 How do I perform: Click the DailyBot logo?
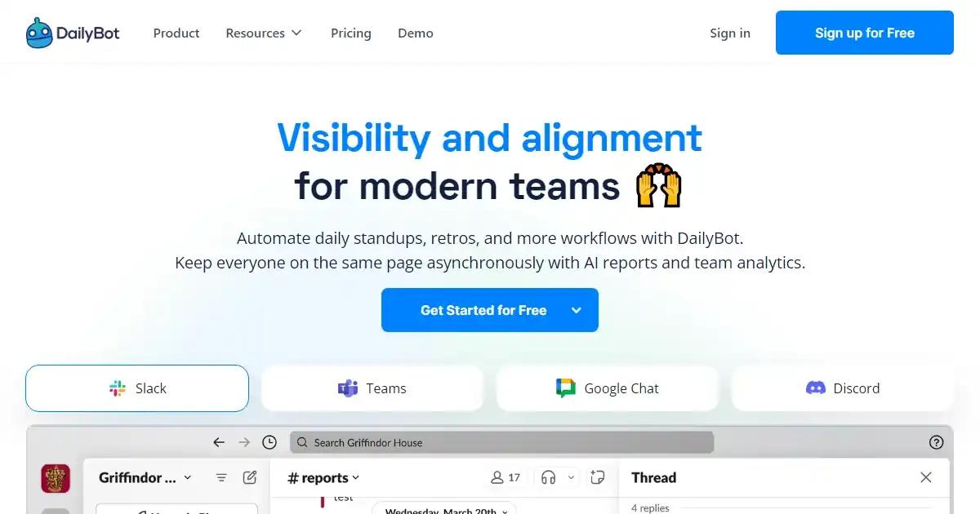pyautogui.click(x=73, y=33)
